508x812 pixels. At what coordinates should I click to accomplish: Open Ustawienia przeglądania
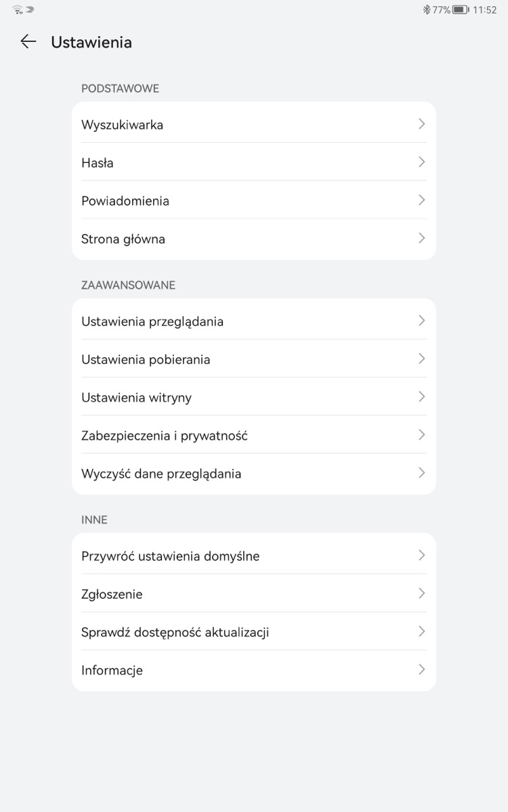(254, 320)
